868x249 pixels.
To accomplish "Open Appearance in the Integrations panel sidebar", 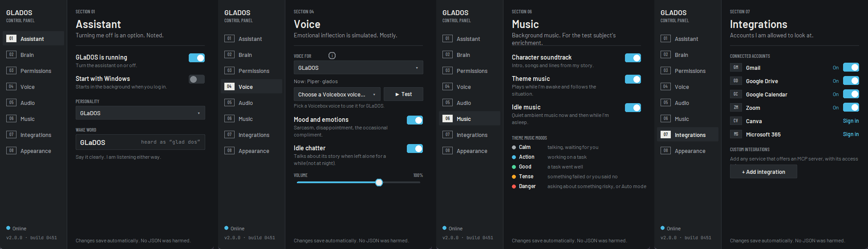I will tap(688, 151).
